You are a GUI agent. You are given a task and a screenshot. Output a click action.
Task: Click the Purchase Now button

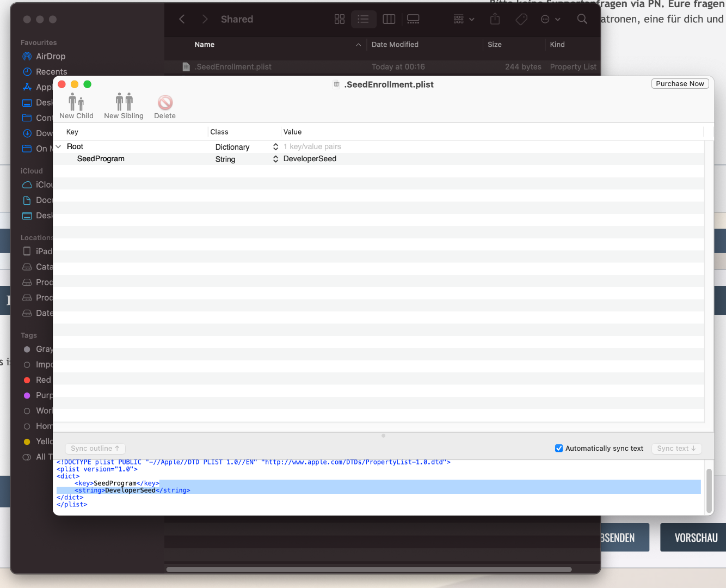[680, 84]
